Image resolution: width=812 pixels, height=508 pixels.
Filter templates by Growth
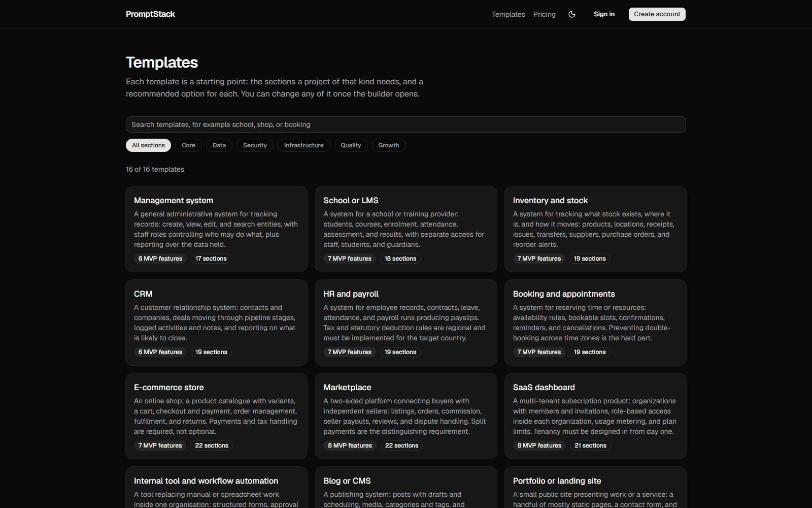[389, 145]
